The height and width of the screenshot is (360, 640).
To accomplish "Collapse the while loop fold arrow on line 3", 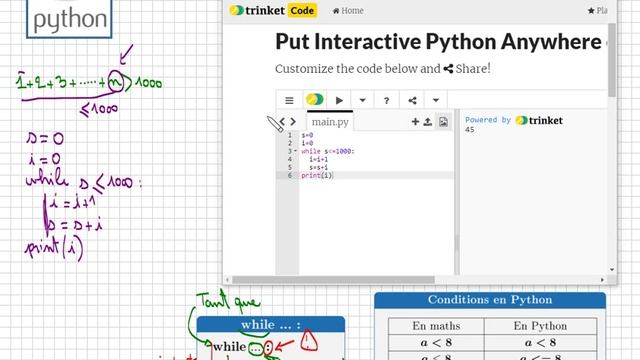I will 296,151.
